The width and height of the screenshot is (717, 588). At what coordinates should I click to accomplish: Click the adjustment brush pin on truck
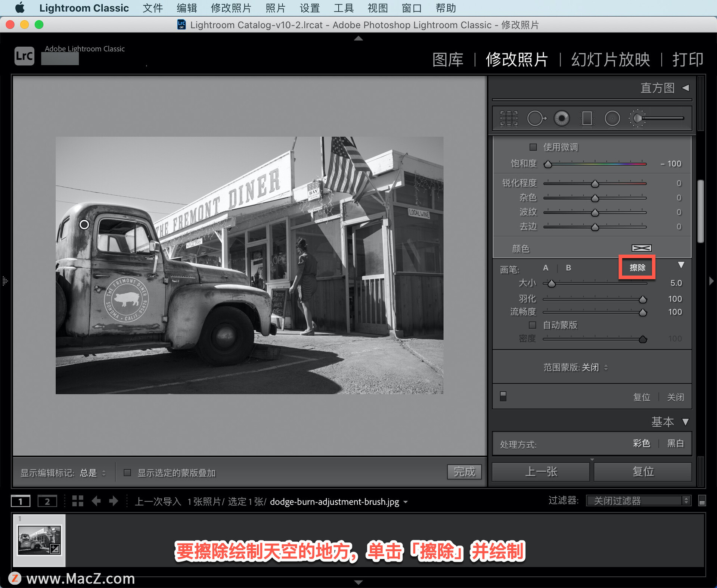84,224
